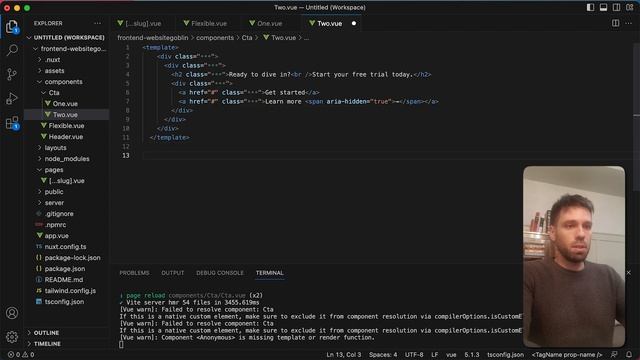Open the Extensions view icon
The image size is (640, 360).
[x=12, y=122]
